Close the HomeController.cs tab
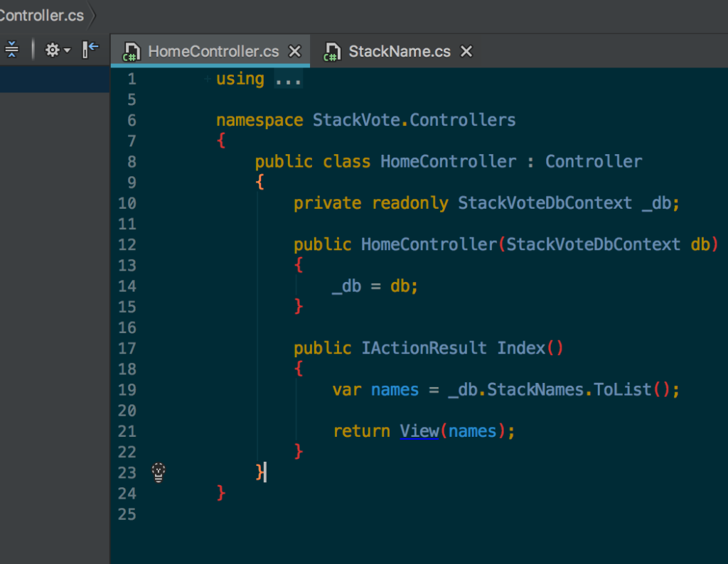 tap(294, 52)
